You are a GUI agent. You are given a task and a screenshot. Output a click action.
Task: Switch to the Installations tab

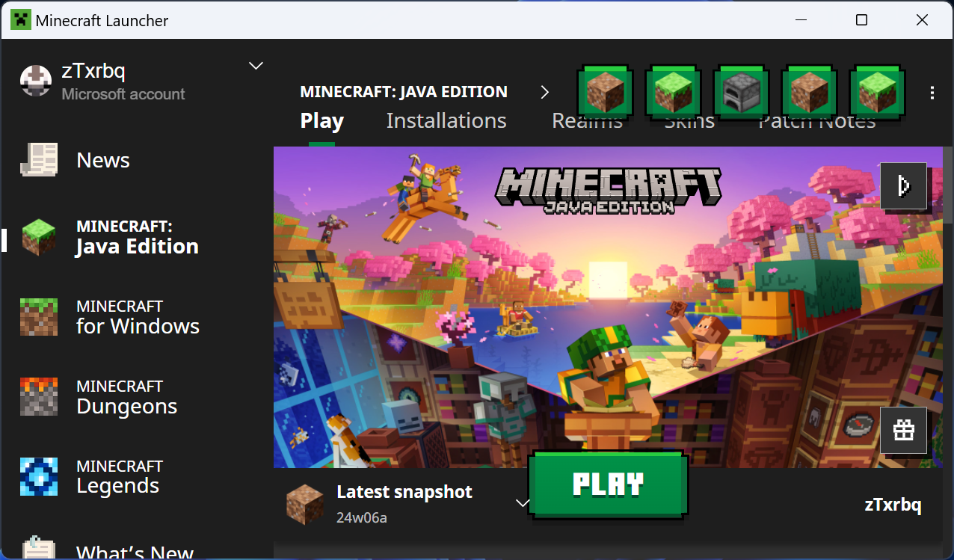click(446, 120)
